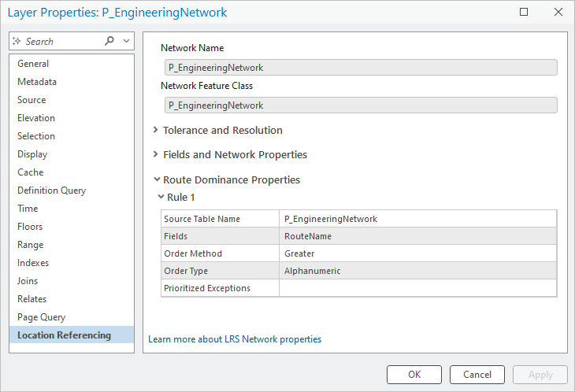
Task: Go to Definition Query settings
Action: point(52,190)
